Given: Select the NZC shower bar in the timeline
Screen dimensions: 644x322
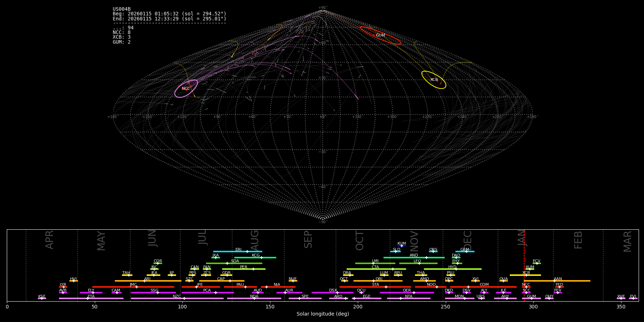Looking at the screenshot, I should coord(177,298).
